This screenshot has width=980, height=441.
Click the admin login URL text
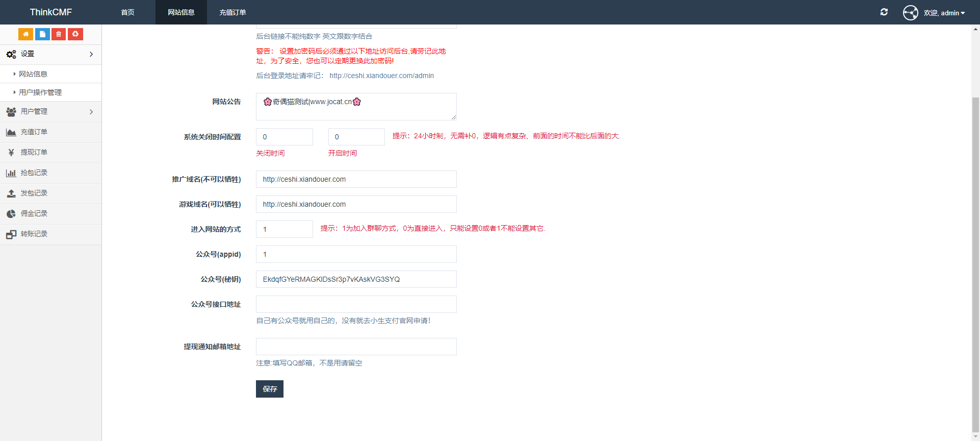point(381,76)
